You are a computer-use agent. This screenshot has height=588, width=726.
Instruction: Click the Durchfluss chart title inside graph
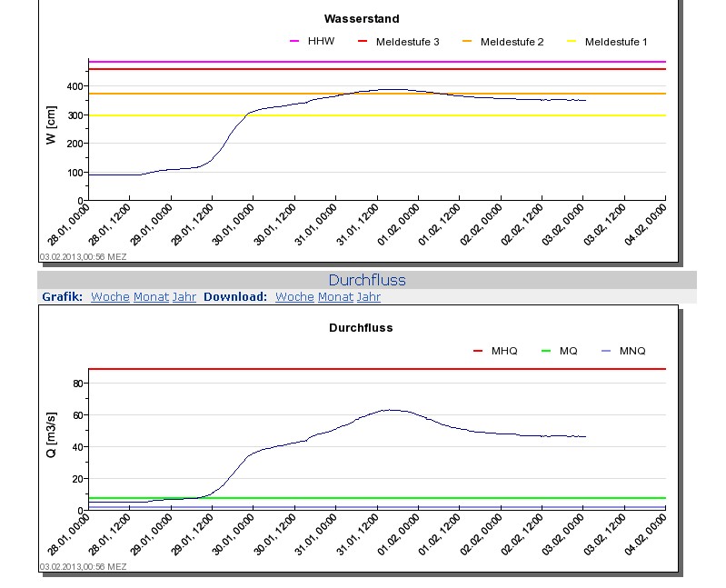(361, 328)
